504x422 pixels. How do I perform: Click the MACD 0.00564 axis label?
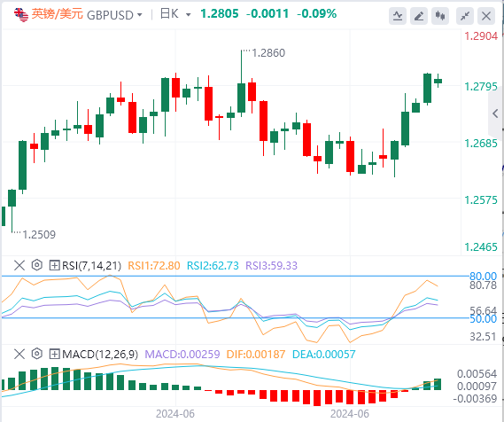click(477, 374)
